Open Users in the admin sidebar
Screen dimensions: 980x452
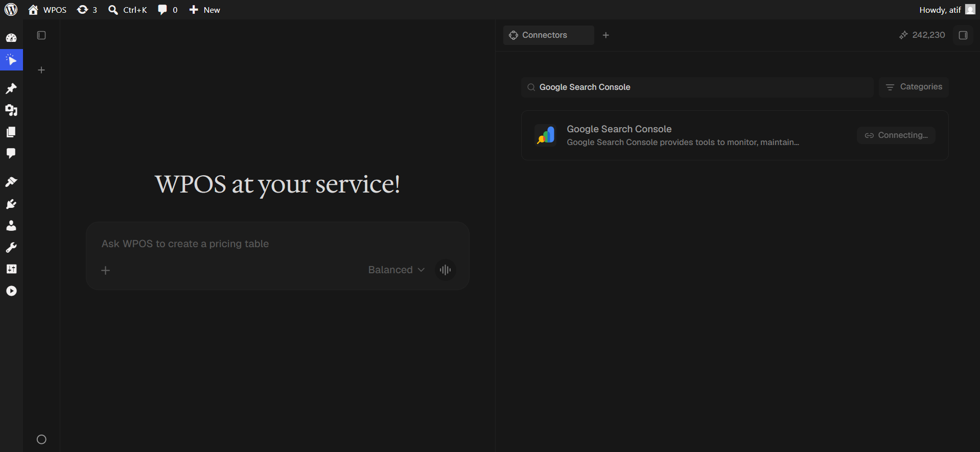pyautogui.click(x=11, y=226)
